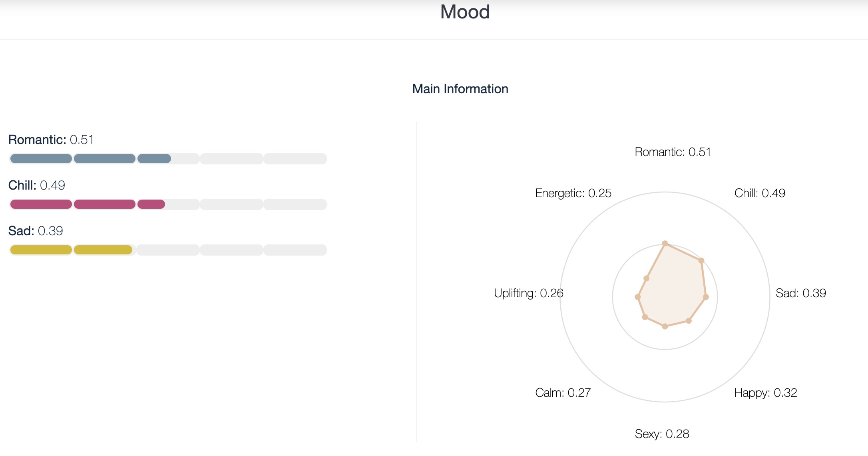Click the Energetic: 0.25 radar label
The width and height of the screenshot is (868, 456).
pos(573,193)
